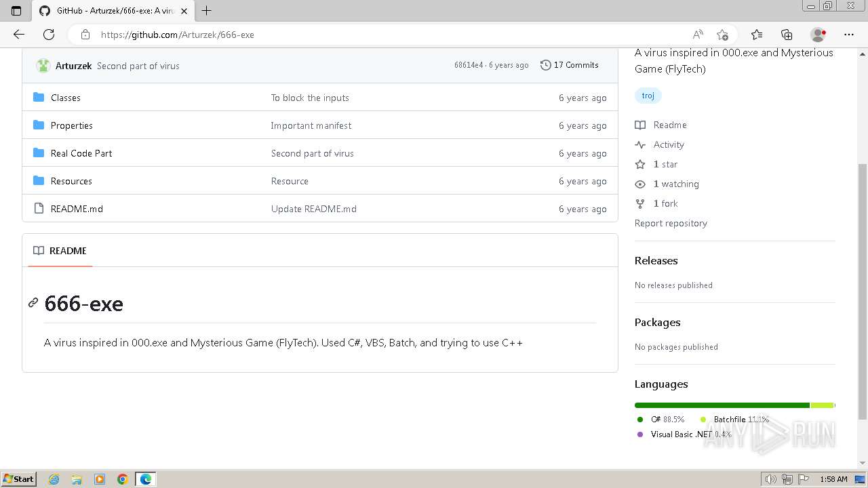The width and height of the screenshot is (868, 488).
Task: Launch Internet Explorer from taskbar
Action: pyautogui.click(x=54, y=479)
